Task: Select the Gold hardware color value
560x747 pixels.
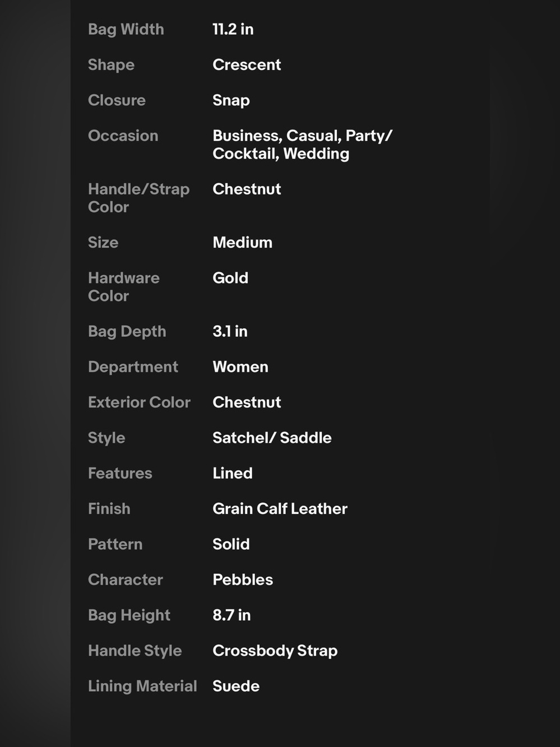Action: 230,278
